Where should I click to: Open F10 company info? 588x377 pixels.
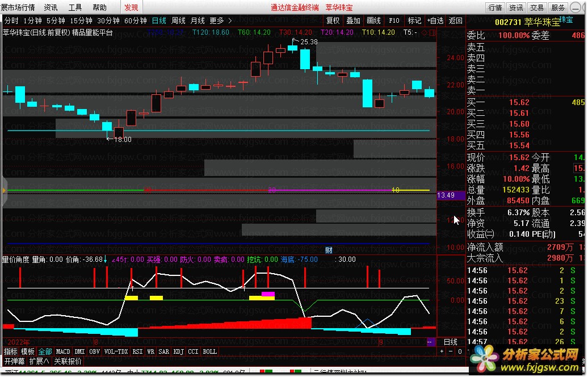point(394,20)
